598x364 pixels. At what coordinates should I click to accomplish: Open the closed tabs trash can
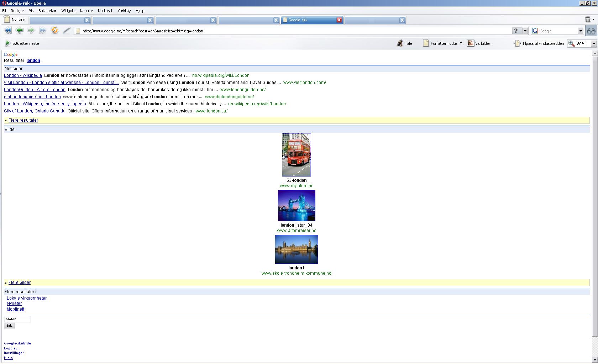coord(588,20)
